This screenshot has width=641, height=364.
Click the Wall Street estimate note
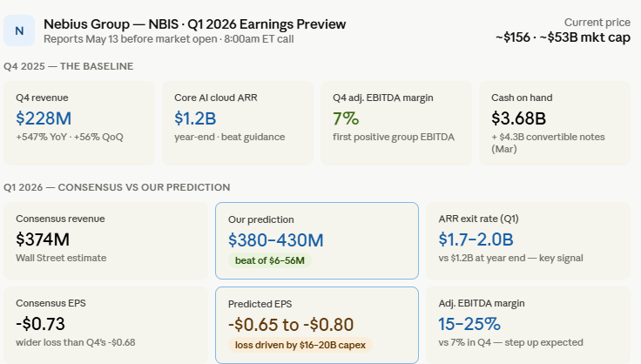[61, 258]
